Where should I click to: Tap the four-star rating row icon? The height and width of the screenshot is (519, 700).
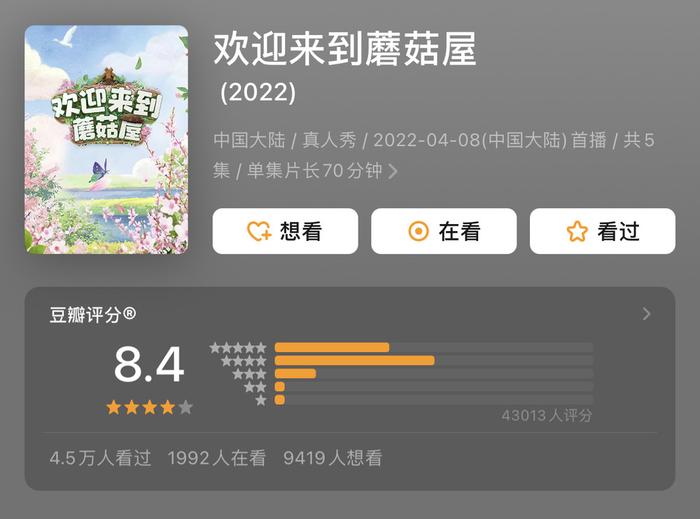tap(244, 361)
